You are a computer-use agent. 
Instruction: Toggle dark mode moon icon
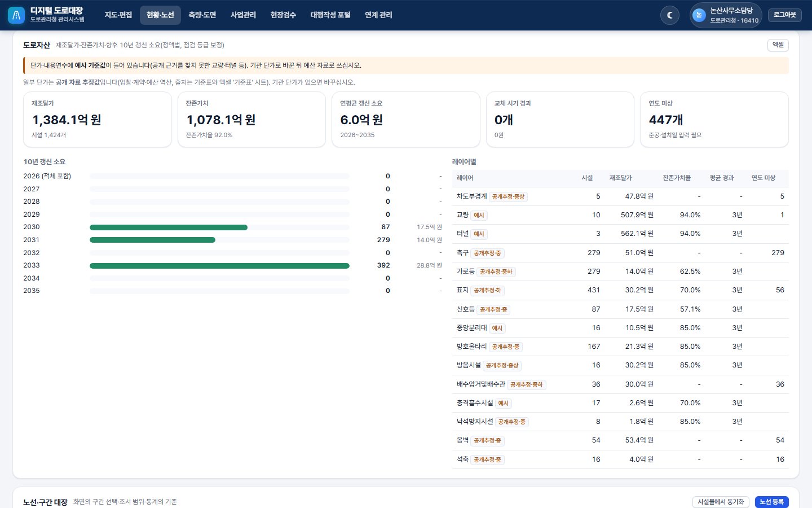[x=670, y=15]
